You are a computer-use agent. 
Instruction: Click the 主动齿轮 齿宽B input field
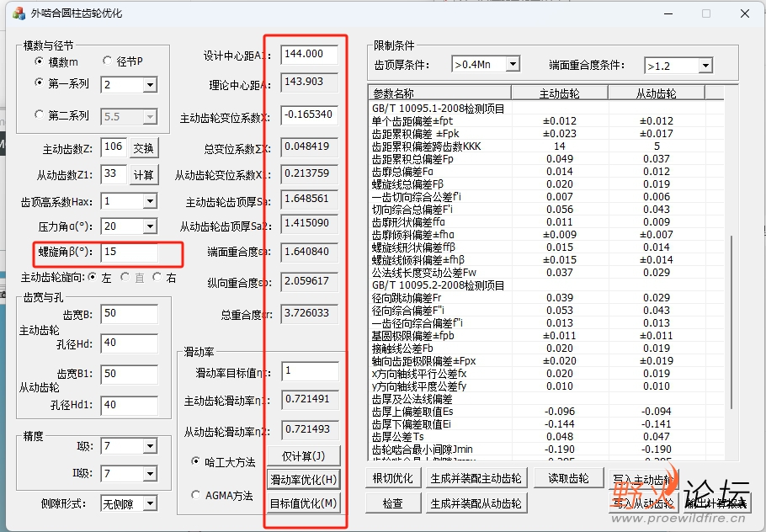pyautogui.click(x=130, y=314)
